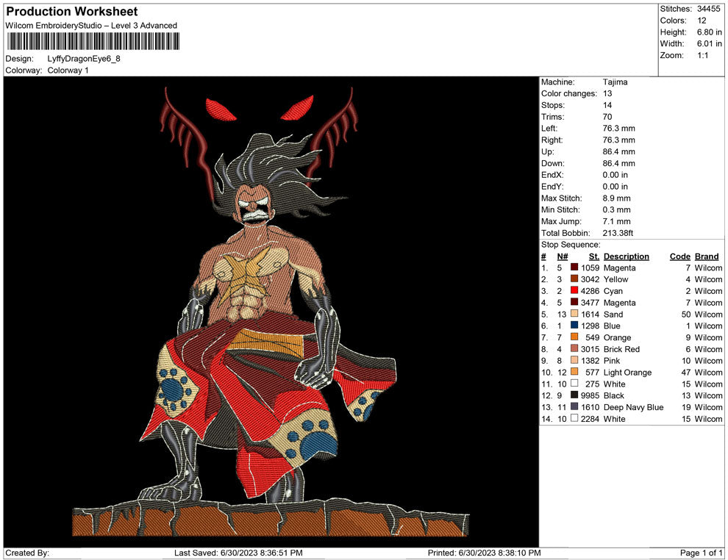Select the Up value '86.4 mm'
728x560 pixels.
coord(619,151)
